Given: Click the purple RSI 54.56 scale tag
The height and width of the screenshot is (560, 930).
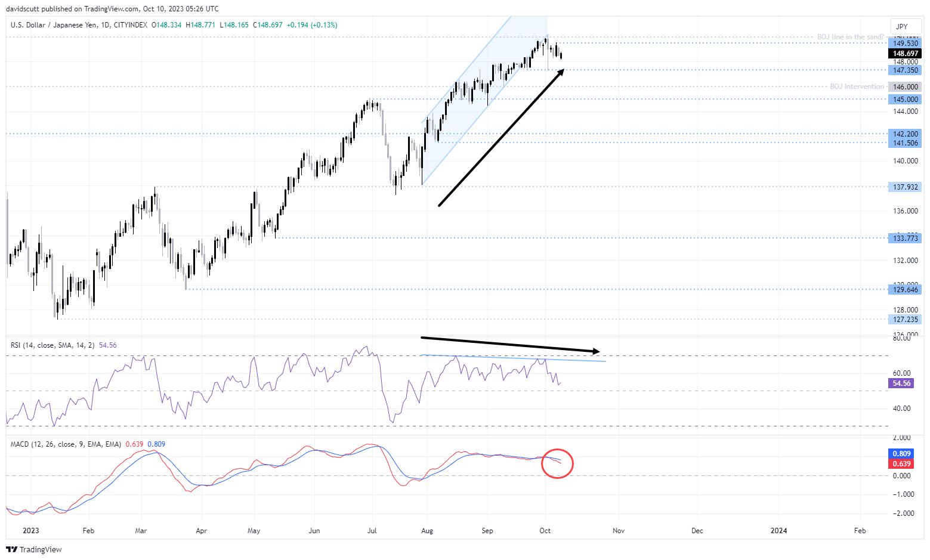Looking at the screenshot, I should tap(901, 383).
